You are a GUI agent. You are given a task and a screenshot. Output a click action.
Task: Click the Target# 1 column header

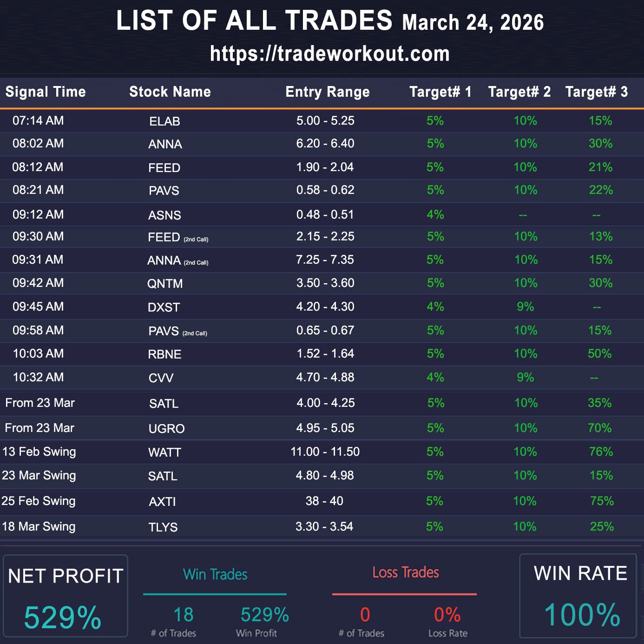coord(440,92)
